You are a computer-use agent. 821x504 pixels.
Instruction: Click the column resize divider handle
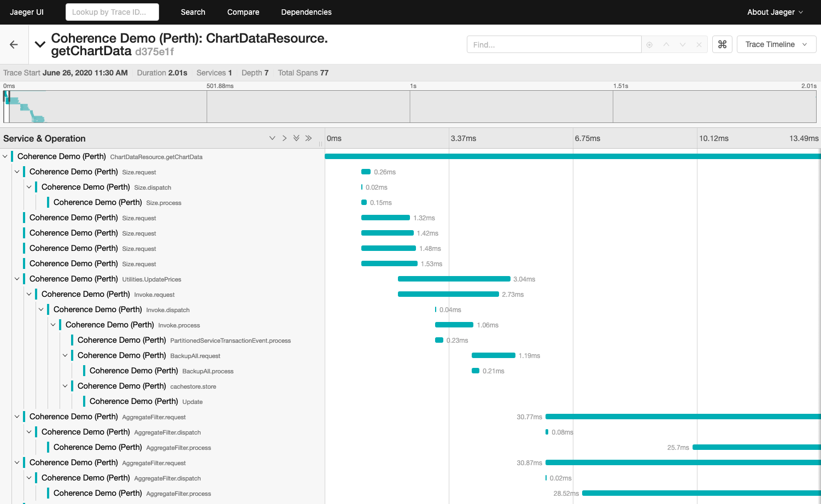click(x=320, y=144)
